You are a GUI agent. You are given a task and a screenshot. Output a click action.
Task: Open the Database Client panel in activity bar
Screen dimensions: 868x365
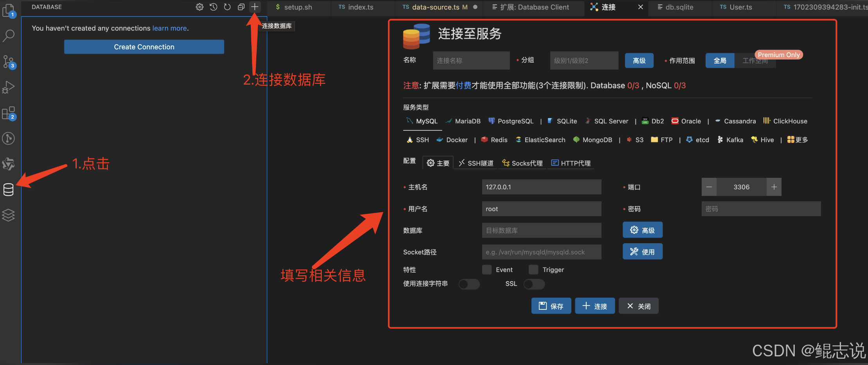click(8, 190)
